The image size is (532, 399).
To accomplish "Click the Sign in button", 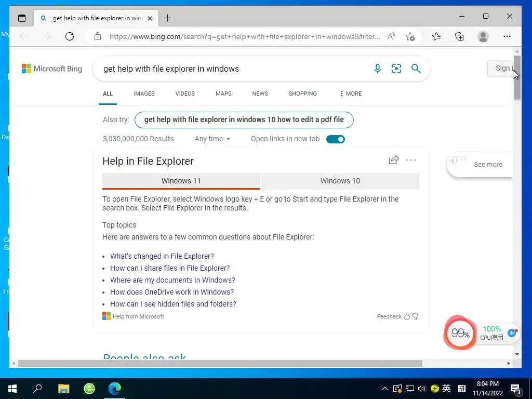I will pyautogui.click(x=500, y=68).
